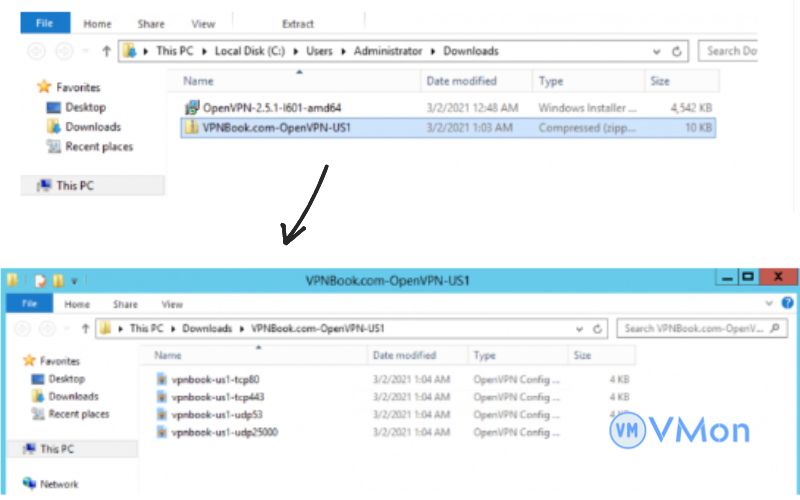
Task: Click the VPNBook zip folder icon
Action: click(191, 128)
